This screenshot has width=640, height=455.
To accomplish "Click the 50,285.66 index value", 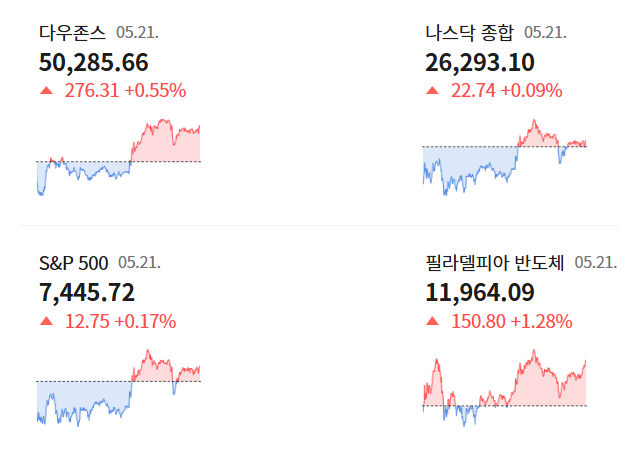I will [x=93, y=62].
